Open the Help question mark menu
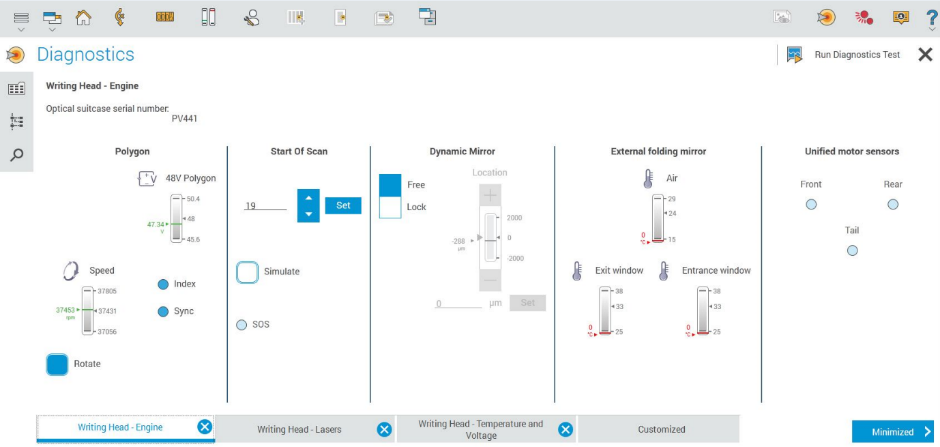Screen dimensions: 940x447 coord(932,18)
